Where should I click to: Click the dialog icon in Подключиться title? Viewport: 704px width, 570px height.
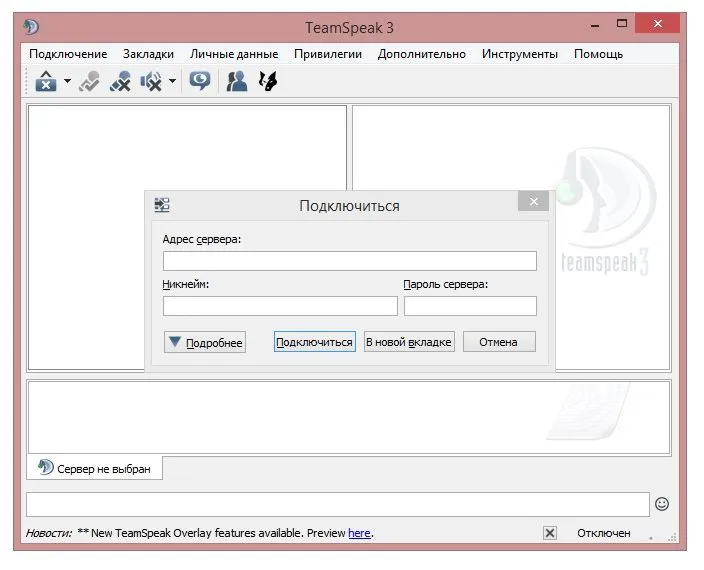(x=162, y=205)
